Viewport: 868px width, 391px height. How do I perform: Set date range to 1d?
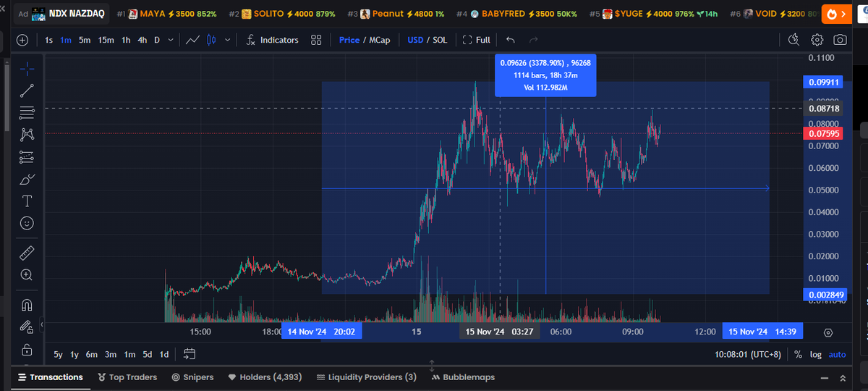click(164, 355)
